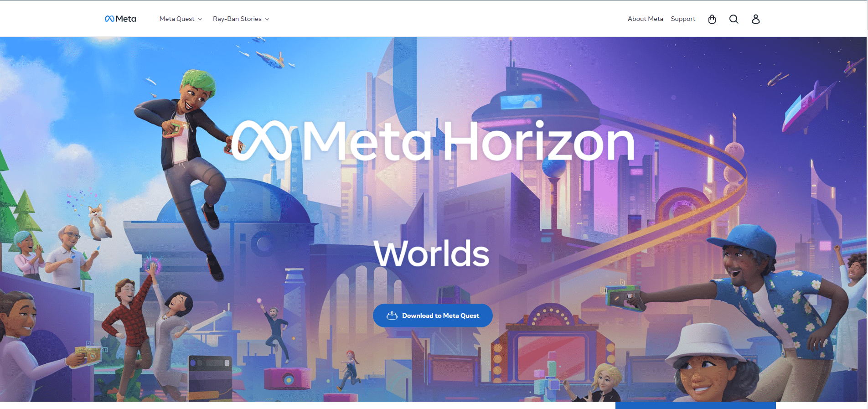
Task: Click the Meta logo in the header
Action: coord(120,19)
